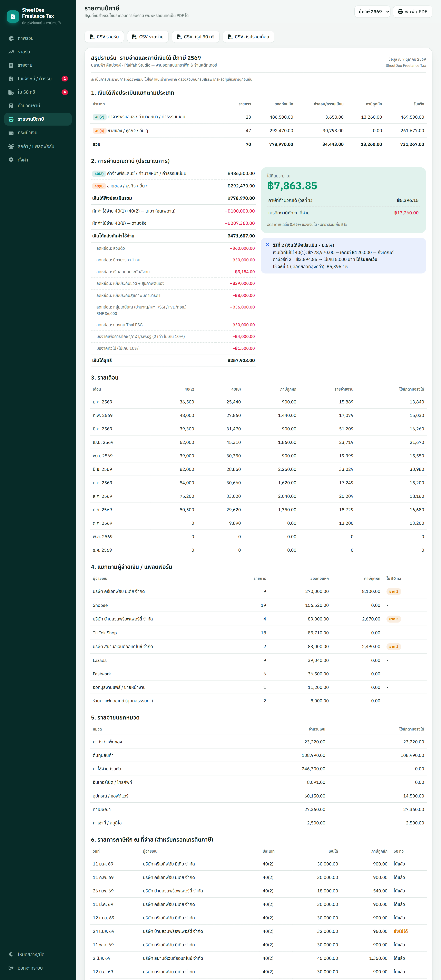Open ตั้งค่า settings page
The width and height of the screenshot is (441, 980).
[38, 160]
